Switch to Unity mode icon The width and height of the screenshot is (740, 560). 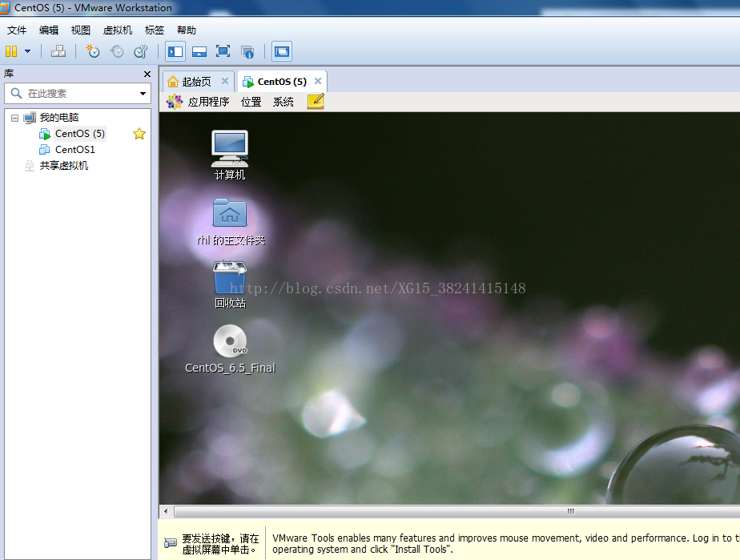[247, 51]
